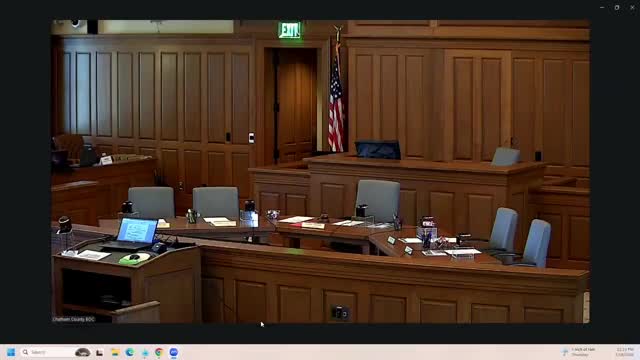Launch Microsoft Edge from the taskbar
Image resolution: width=640 pixels, height=360 pixels.
point(130,352)
